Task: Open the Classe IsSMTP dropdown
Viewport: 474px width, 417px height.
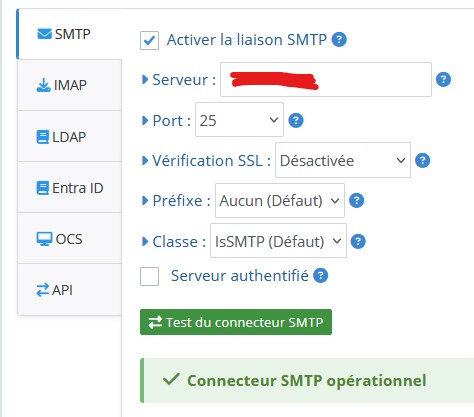Action: 278,241
